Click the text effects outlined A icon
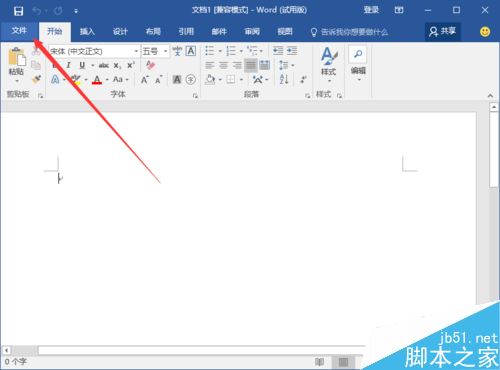 point(55,80)
